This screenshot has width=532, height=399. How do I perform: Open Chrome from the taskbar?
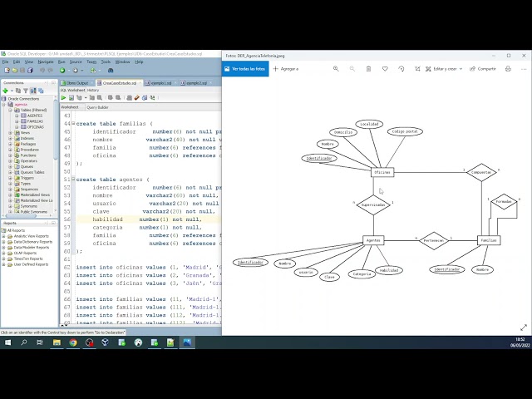[73, 342]
